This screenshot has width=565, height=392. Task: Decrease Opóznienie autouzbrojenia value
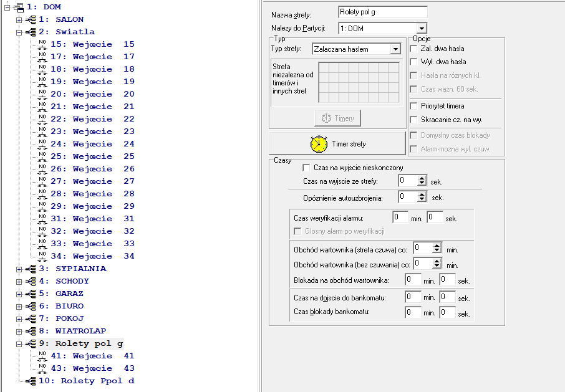pyautogui.click(x=422, y=199)
